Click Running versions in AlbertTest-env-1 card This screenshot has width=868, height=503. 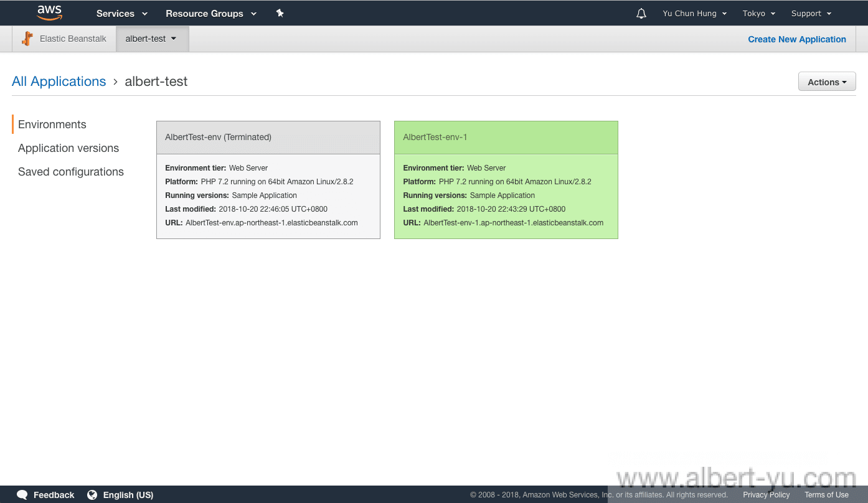click(x=469, y=195)
